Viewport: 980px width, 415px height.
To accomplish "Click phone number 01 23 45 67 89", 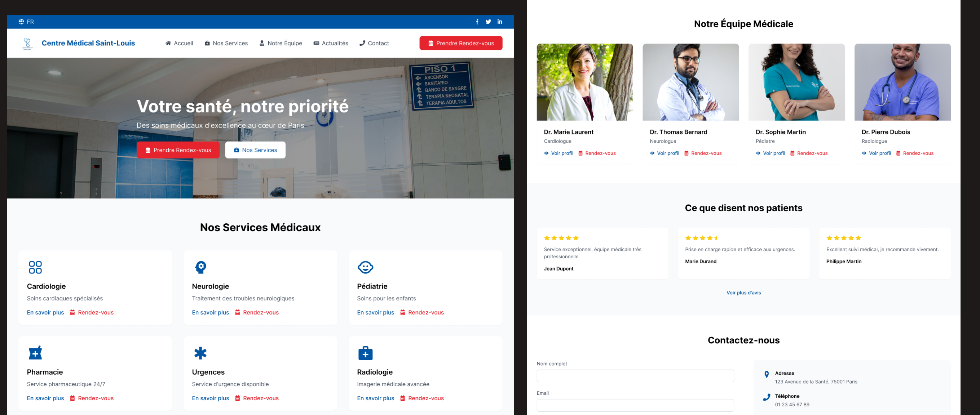I will tap(792, 404).
